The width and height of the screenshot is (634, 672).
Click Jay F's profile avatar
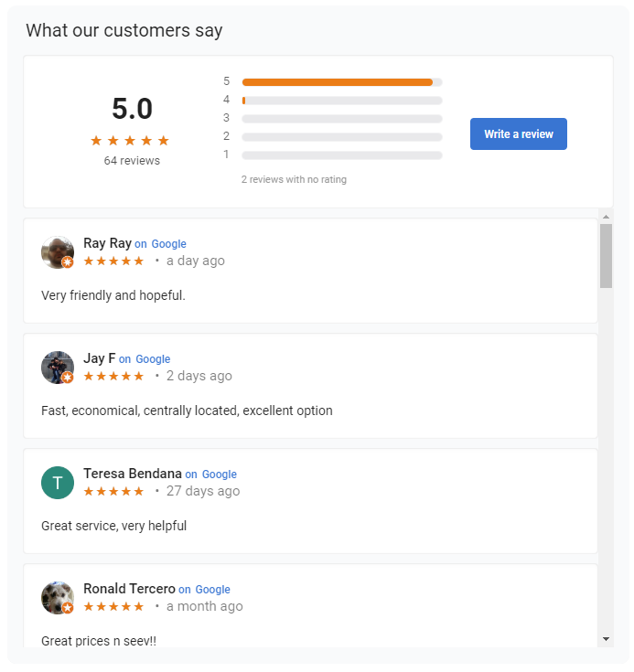(58, 368)
